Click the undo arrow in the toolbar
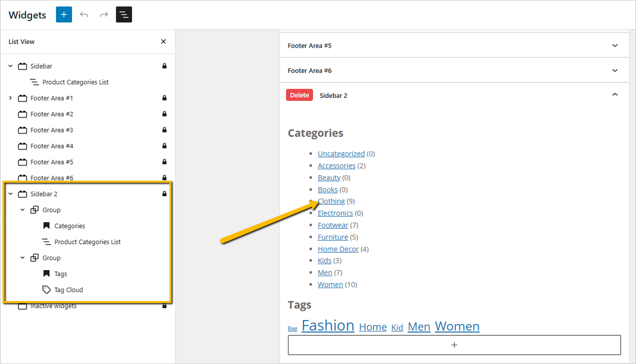Image resolution: width=636 pixels, height=364 pixels. click(84, 14)
